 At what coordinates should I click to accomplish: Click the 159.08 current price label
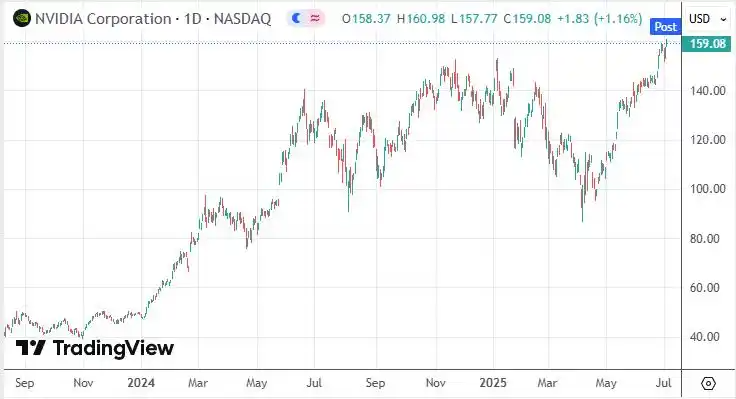click(706, 44)
